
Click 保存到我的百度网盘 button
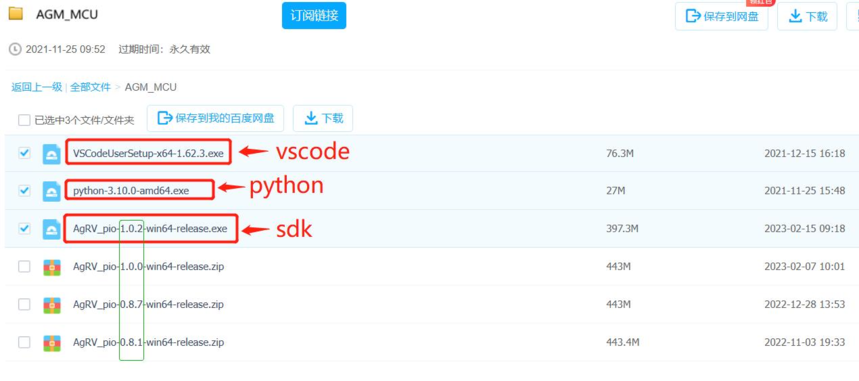click(215, 118)
